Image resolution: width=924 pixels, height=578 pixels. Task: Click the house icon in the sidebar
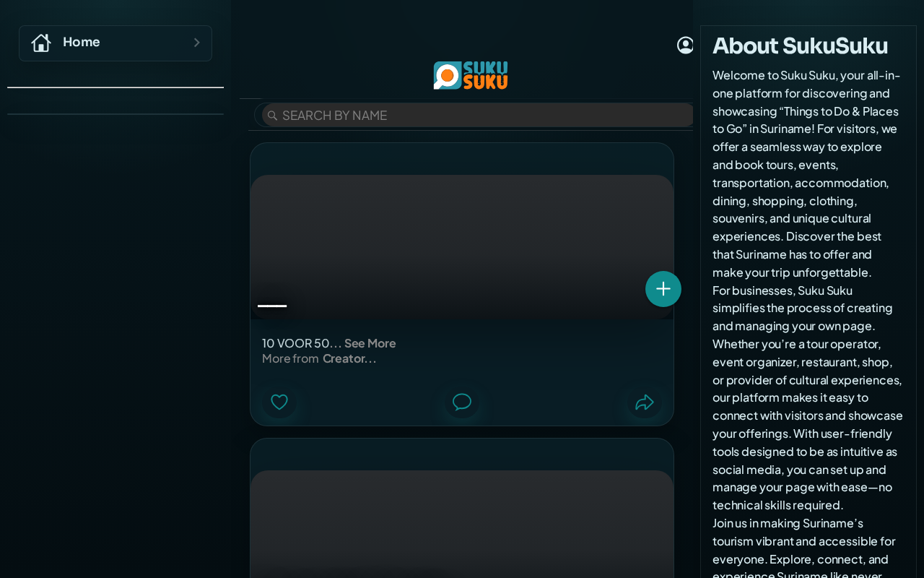41,43
